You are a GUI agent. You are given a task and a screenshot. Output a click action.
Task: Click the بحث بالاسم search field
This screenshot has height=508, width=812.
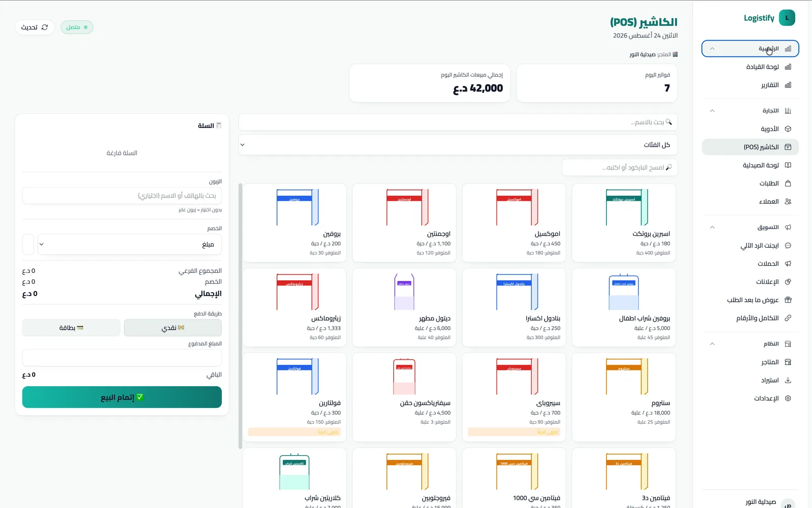click(x=458, y=122)
